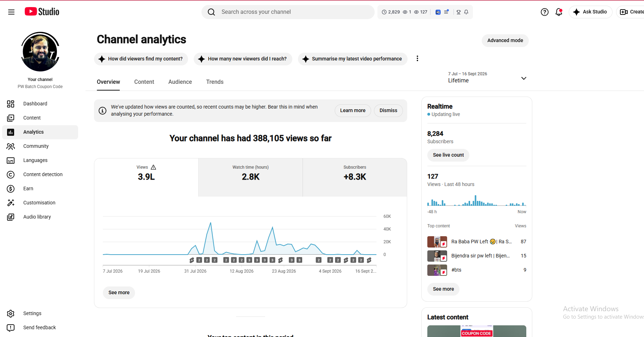Click the Community icon in sidebar
The width and height of the screenshot is (644, 337).
[x=11, y=146]
